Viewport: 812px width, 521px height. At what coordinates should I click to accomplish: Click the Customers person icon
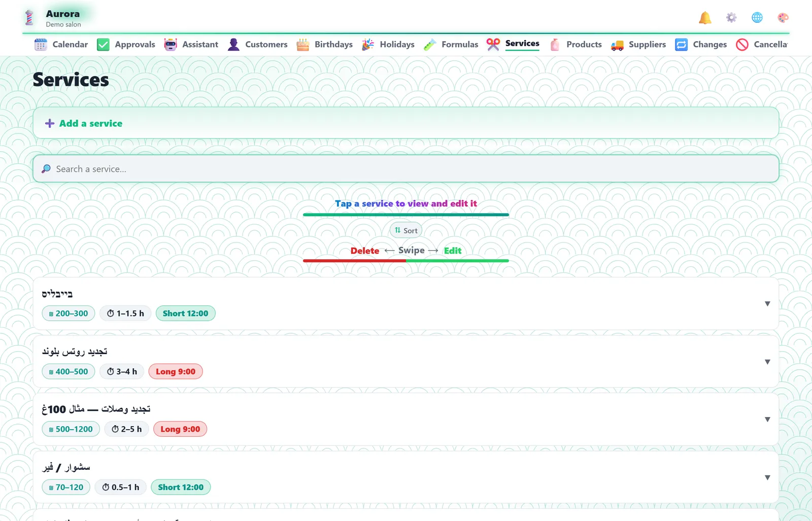click(233, 45)
